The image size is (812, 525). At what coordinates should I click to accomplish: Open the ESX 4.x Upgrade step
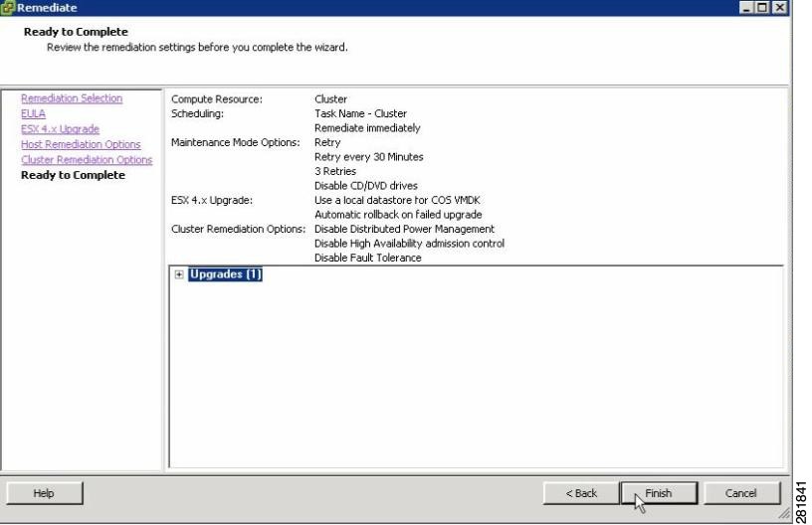click(60, 129)
